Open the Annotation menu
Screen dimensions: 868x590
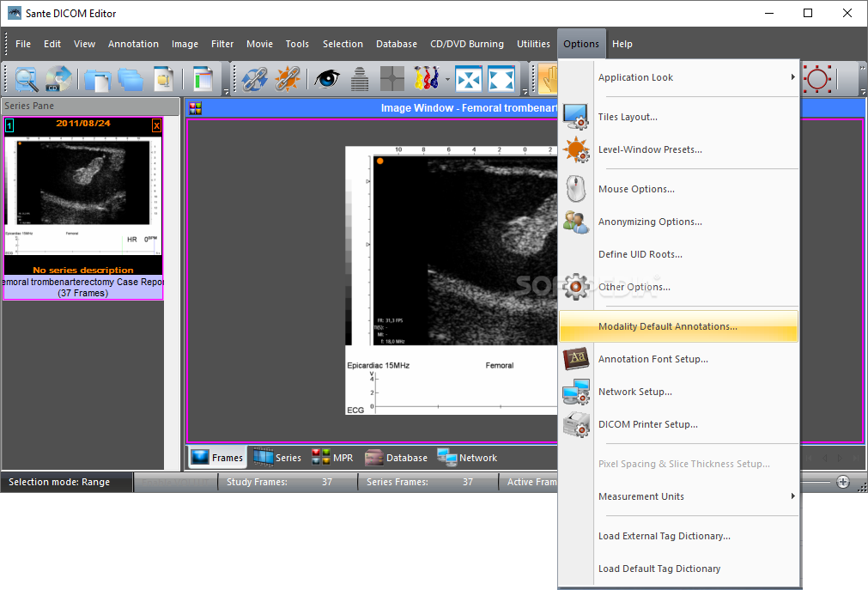point(133,44)
